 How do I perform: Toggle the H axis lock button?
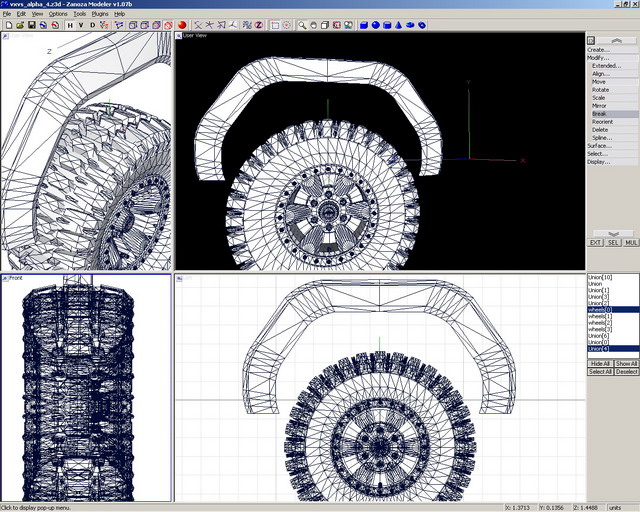coord(70,25)
